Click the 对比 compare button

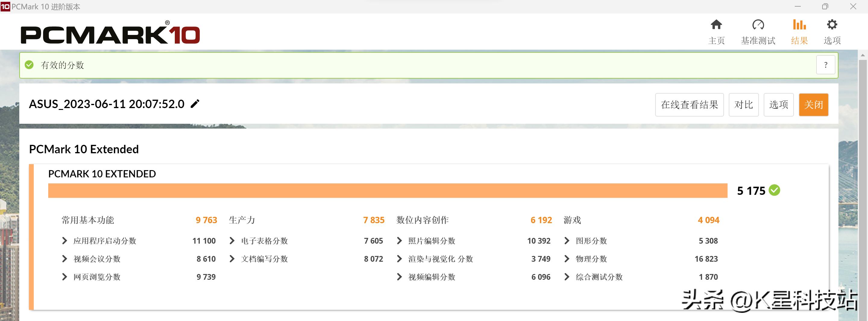point(743,105)
